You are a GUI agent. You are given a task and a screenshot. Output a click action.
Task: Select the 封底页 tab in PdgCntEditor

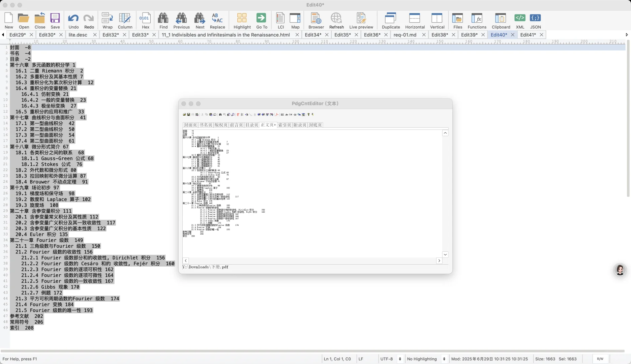click(315, 125)
